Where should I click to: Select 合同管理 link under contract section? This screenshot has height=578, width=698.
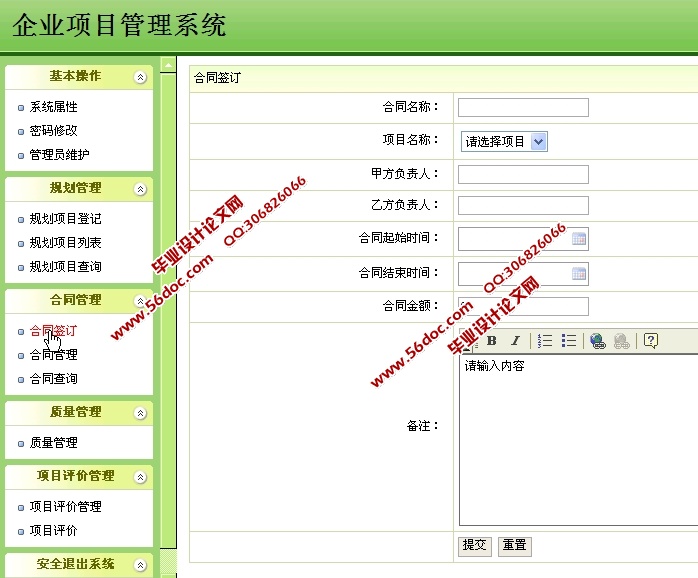[x=53, y=355]
